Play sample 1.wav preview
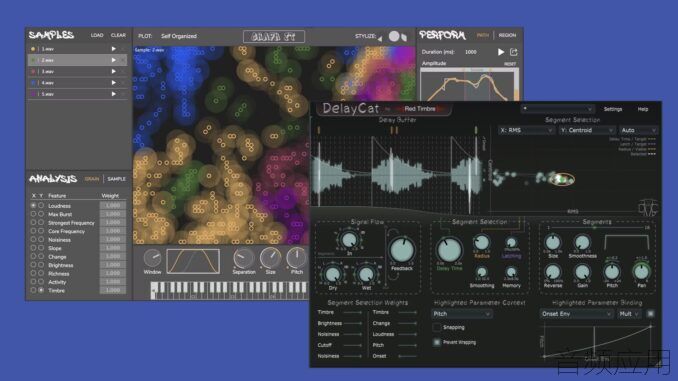 113,49
